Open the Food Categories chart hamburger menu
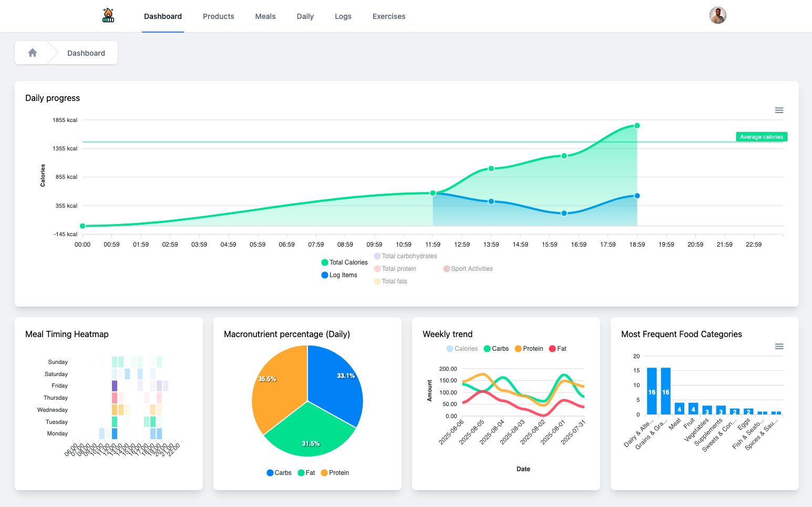The width and height of the screenshot is (812, 507). pos(779,347)
